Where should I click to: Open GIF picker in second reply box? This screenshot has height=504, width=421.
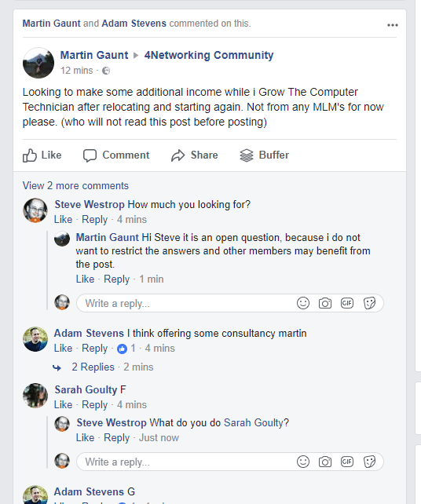tap(347, 462)
